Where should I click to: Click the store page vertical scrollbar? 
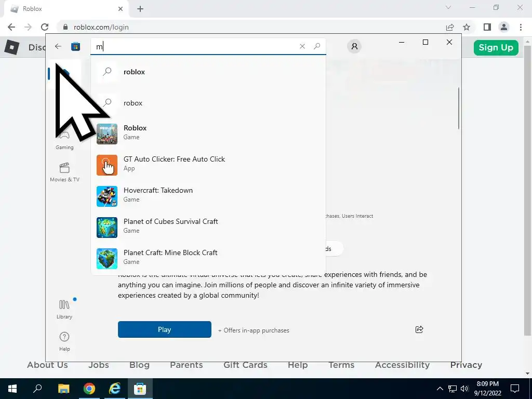pyautogui.click(x=458, y=108)
